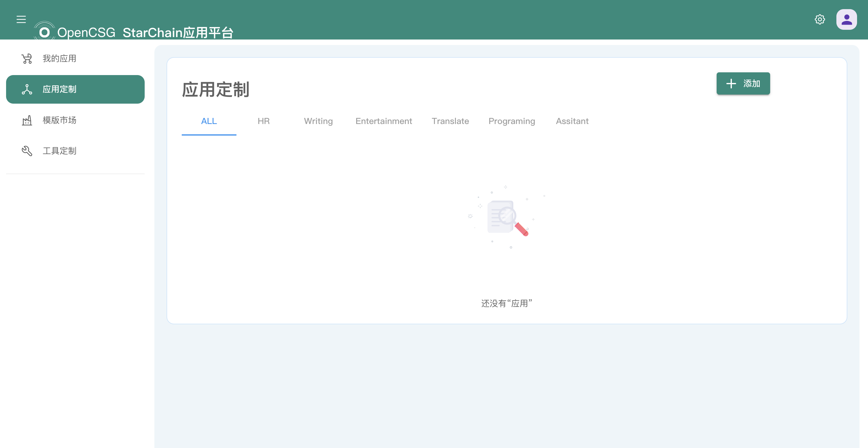Switch to the Writing tab
Viewport: 868px width, 448px height.
pyautogui.click(x=319, y=121)
